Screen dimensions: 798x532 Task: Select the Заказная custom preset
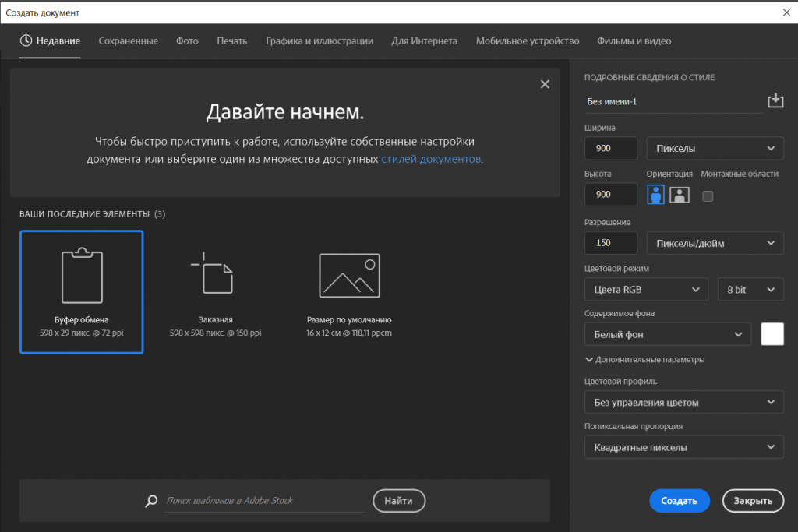click(x=215, y=292)
